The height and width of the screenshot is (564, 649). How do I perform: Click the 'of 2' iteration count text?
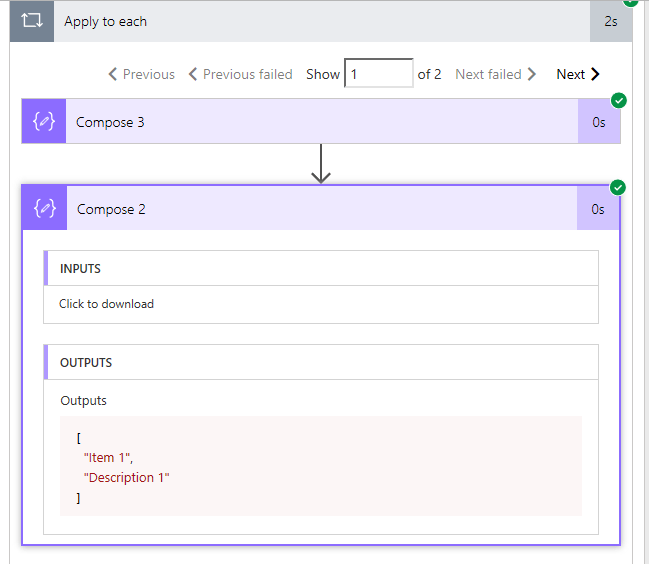(429, 74)
